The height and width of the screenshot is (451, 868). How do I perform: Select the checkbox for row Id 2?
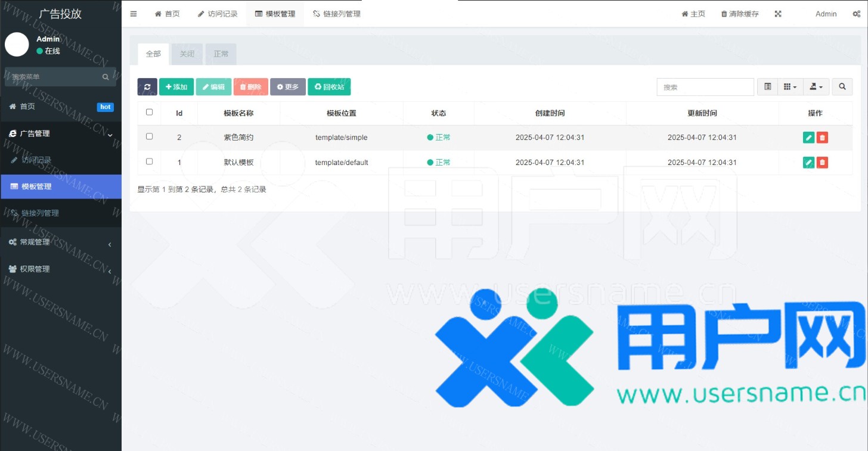click(150, 136)
